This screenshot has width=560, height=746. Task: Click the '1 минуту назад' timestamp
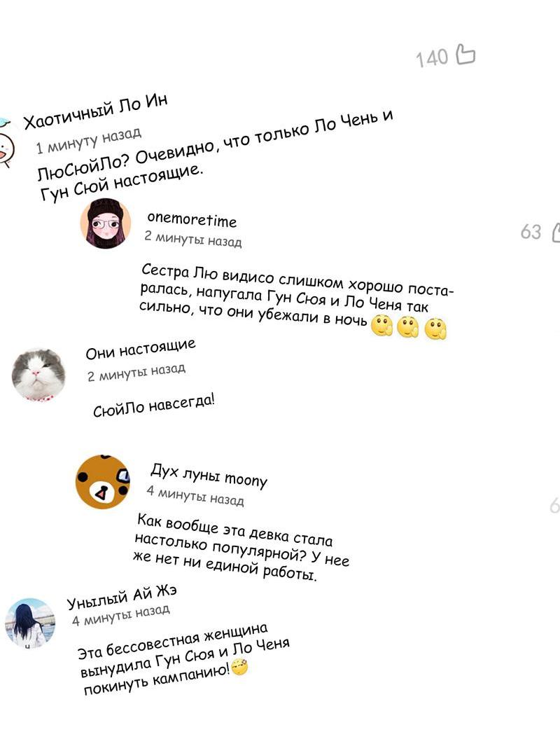point(89,140)
